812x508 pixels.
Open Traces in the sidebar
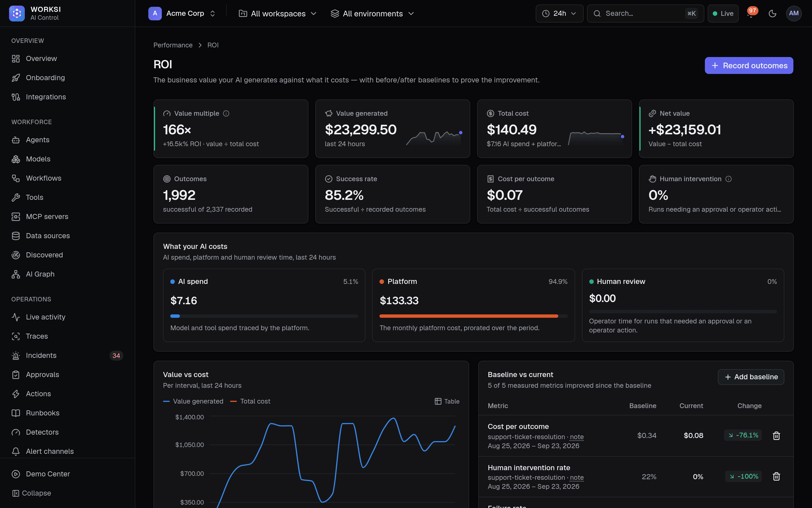click(67, 336)
